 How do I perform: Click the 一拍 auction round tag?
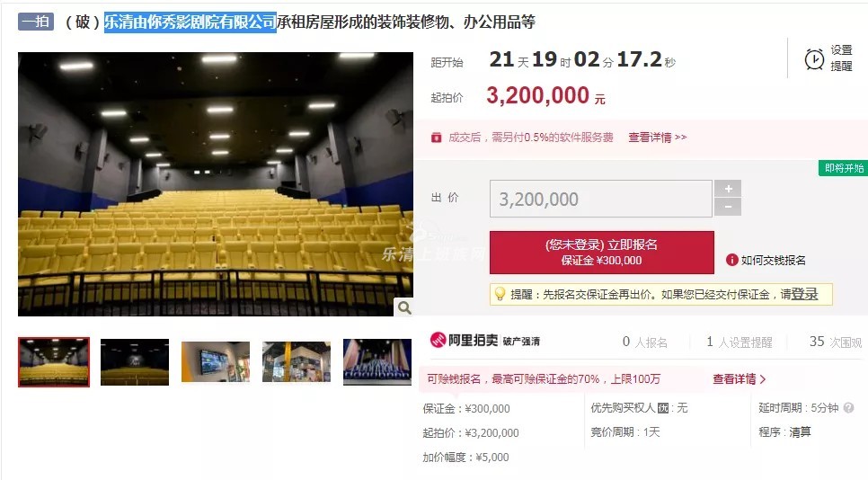pyautogui.click(x=36, y=22)
